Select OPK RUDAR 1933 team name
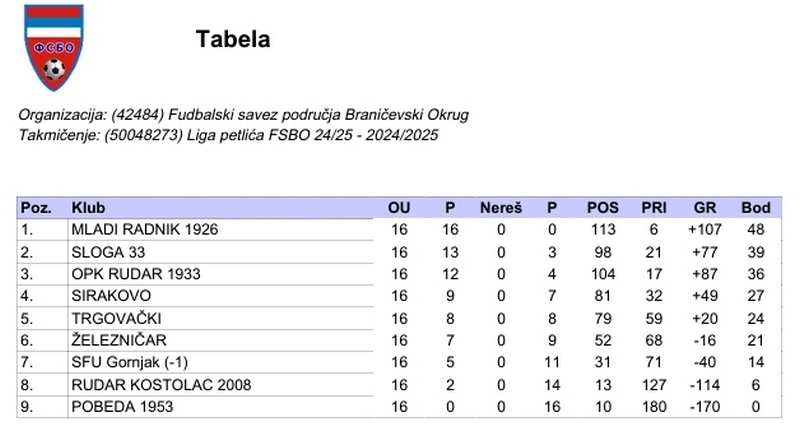 point(136,274)
